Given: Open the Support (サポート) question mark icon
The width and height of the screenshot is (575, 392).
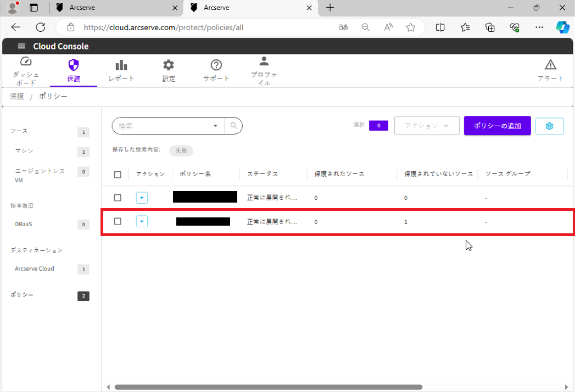Looking at the screenshot, I should (216, 65).
